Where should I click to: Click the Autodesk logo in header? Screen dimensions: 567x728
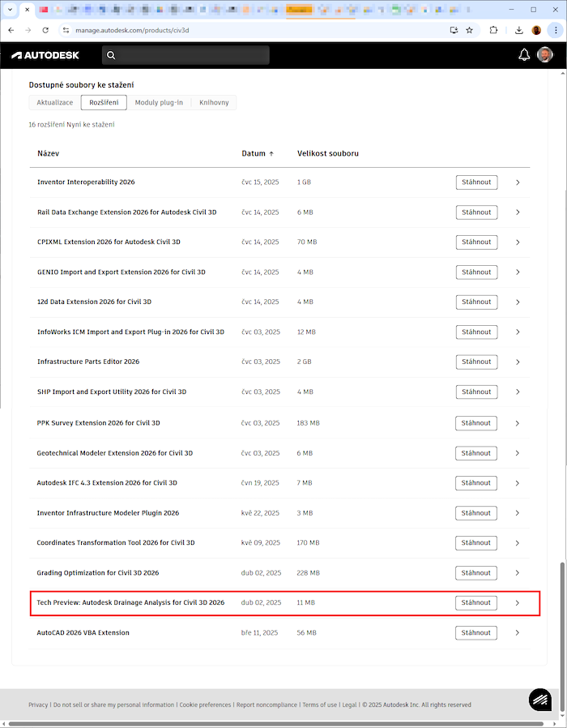pos(45,55)
